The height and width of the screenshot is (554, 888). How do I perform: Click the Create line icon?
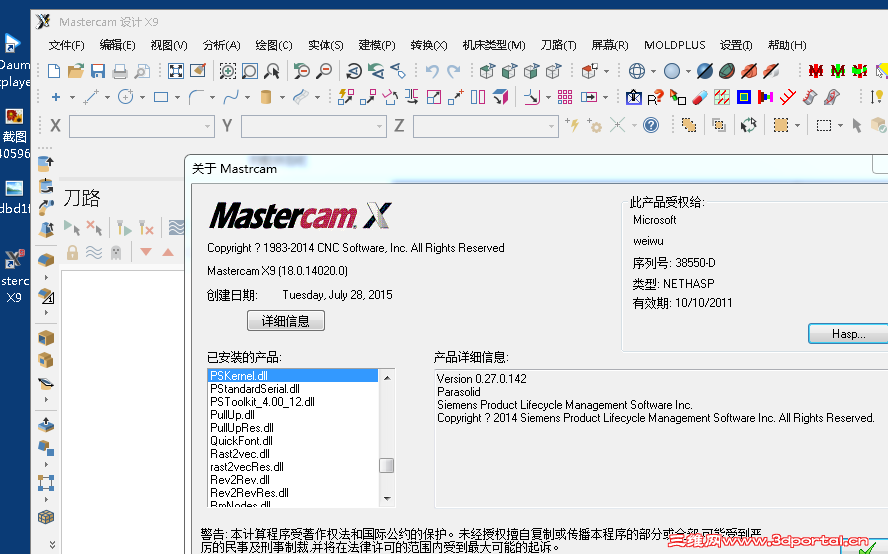pyautogui.click(x=91, y=97)
